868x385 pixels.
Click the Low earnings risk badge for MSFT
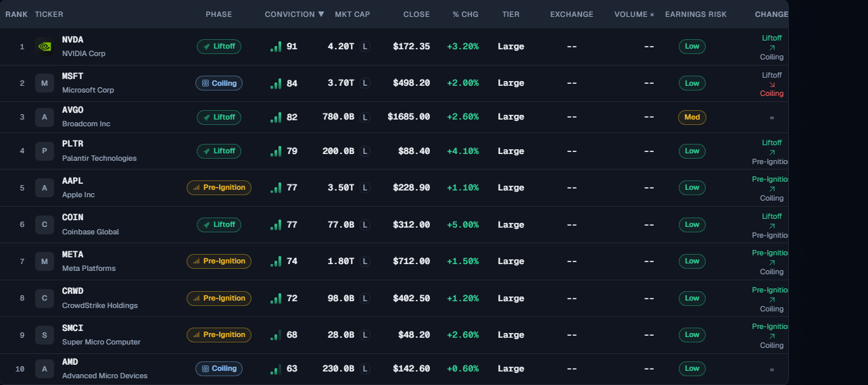[692, 83]
